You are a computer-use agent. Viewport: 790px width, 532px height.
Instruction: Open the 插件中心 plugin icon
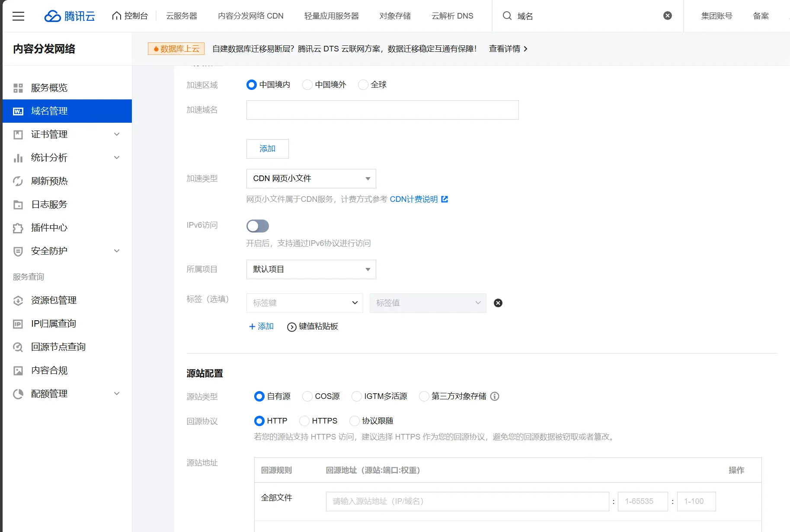click(x=18, y=228)
